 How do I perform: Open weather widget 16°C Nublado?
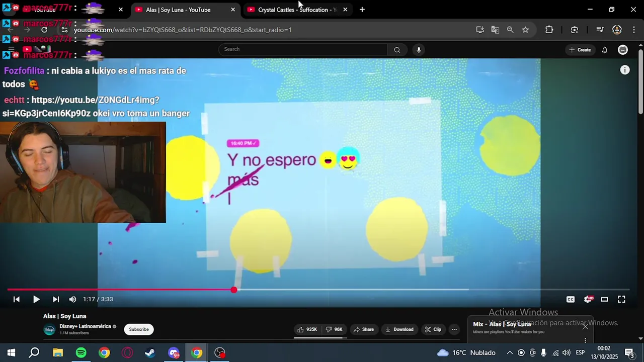(x=466, y=353)
